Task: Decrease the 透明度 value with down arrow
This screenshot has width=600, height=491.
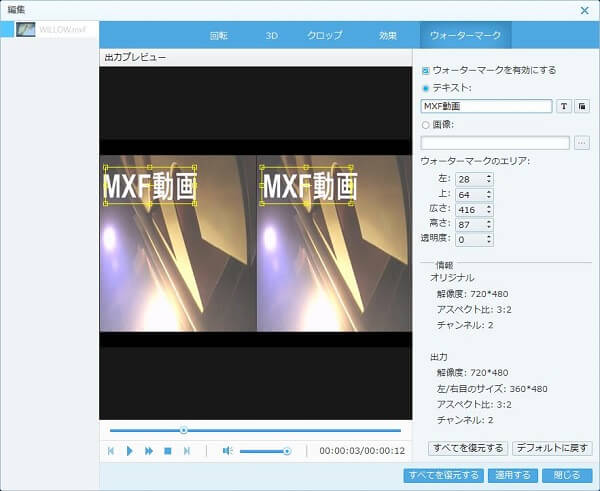Action: (x=489, y=241)
